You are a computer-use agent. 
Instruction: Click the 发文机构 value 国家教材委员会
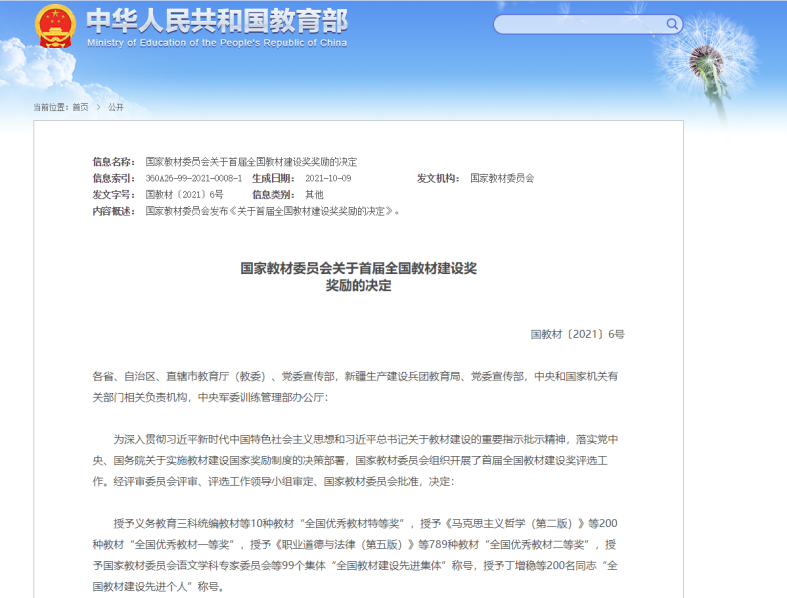pos(502,178)
